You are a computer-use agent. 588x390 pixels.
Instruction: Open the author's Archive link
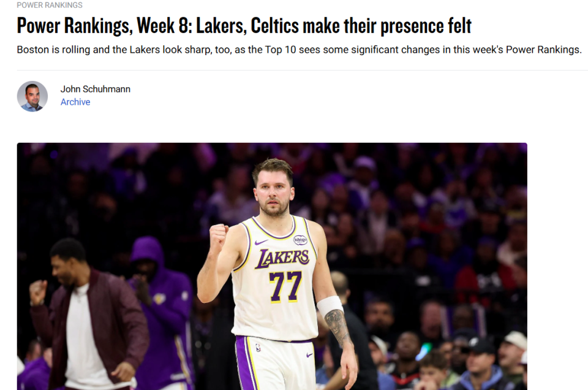click(x=75, y=102)
